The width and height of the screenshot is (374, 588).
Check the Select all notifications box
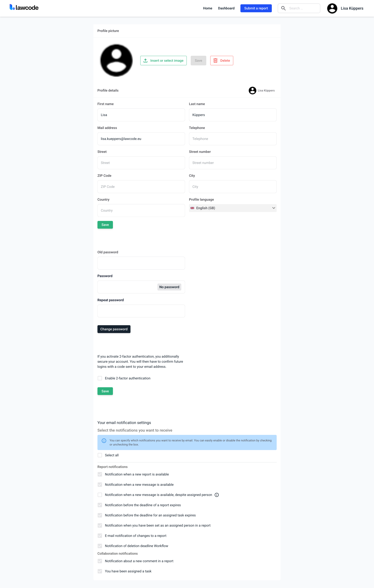tap(100, 455)
